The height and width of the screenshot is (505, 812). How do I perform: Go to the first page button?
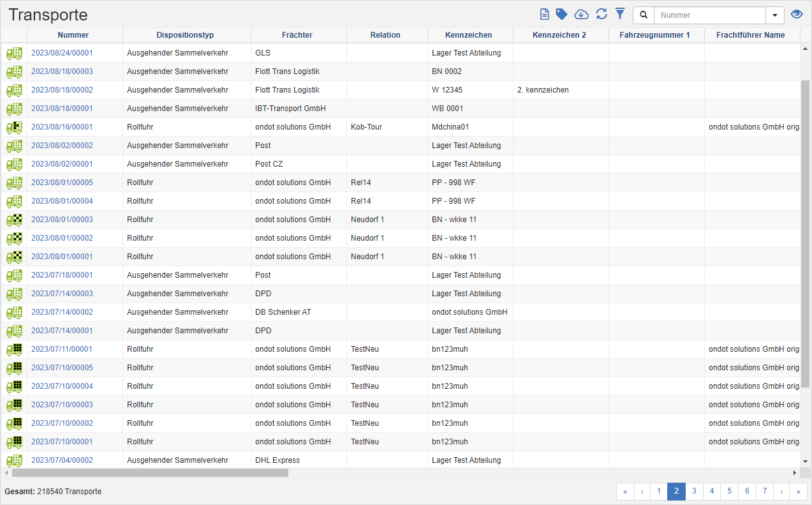click(x=625, y=491)
